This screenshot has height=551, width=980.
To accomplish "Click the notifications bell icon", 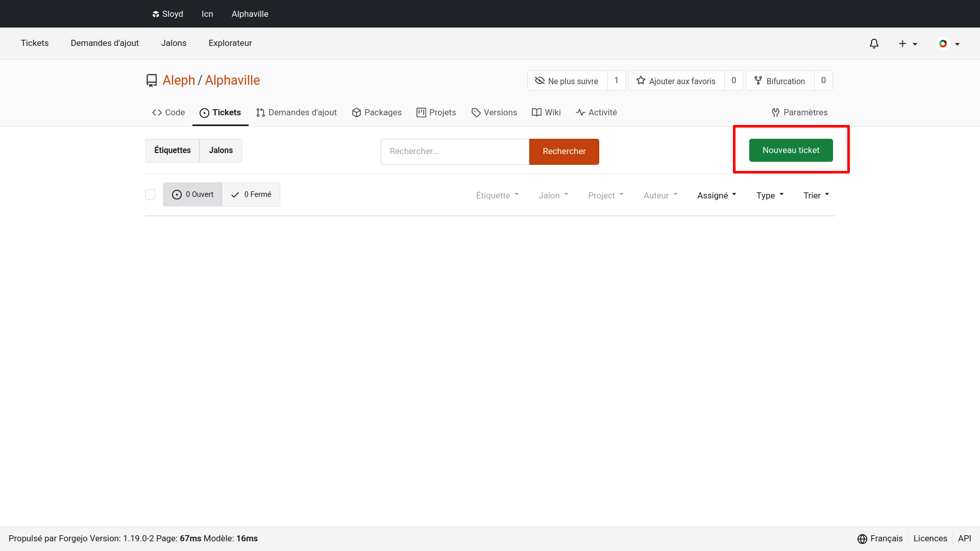I will click(x=874, y=44).
